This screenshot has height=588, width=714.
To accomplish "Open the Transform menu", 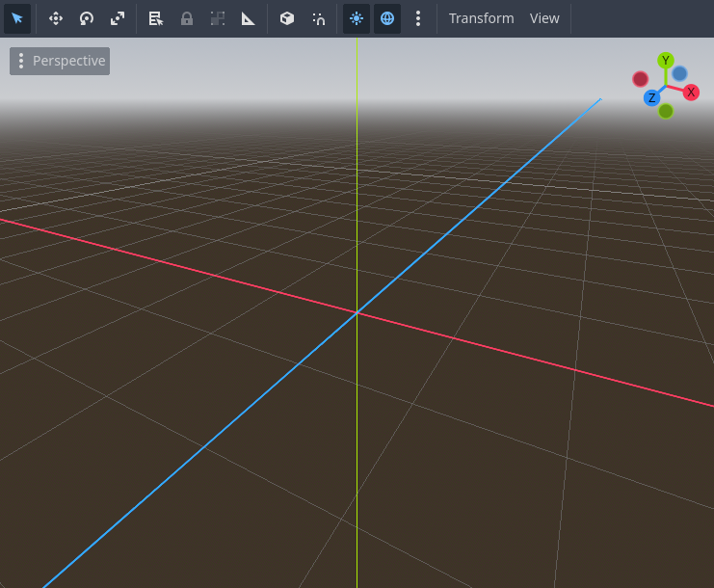I will pos(481,18).
